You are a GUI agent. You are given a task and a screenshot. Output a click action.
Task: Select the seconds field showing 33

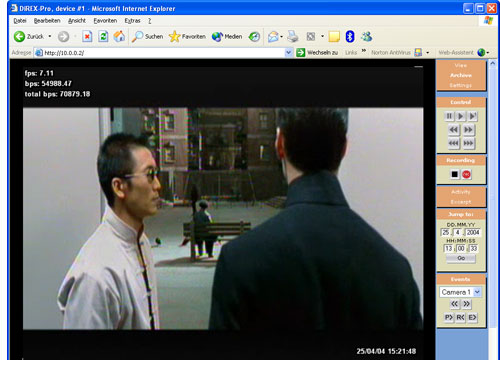click(473, 248)
